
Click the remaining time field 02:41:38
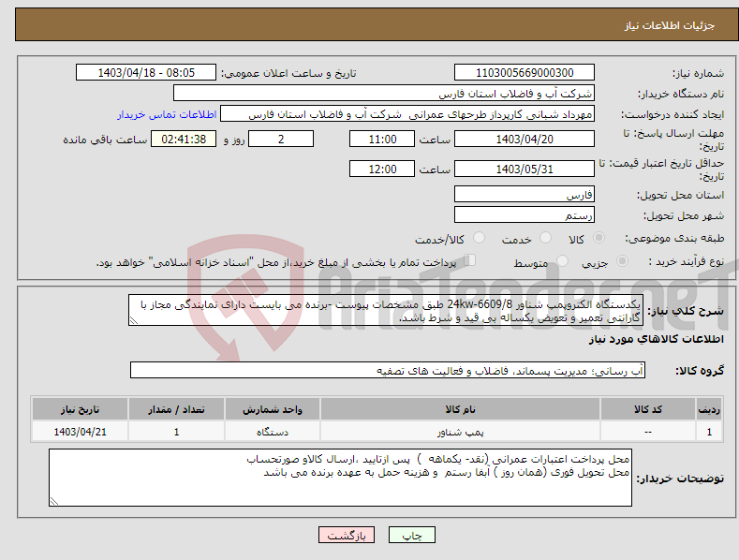pyautogui.click(x=184, y=139)
